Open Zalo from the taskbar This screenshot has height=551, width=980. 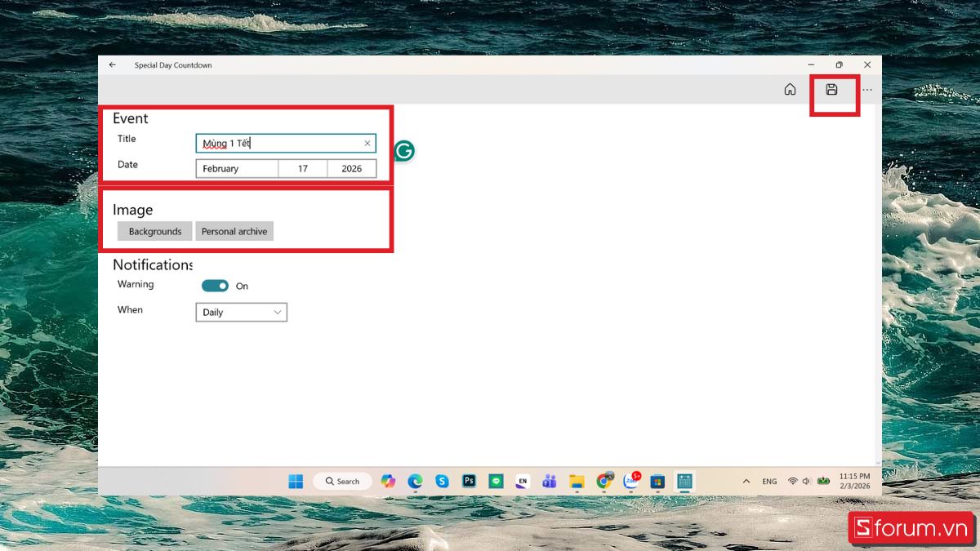point(630,482)
